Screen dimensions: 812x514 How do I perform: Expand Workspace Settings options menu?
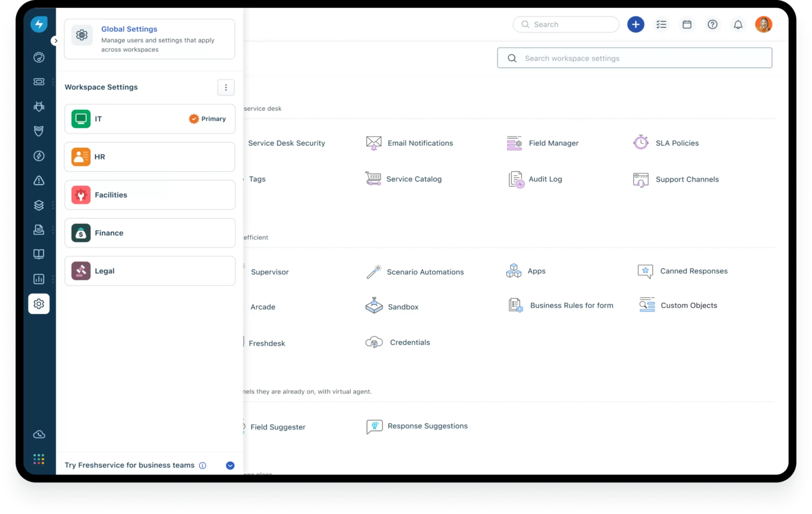point(226,87)
